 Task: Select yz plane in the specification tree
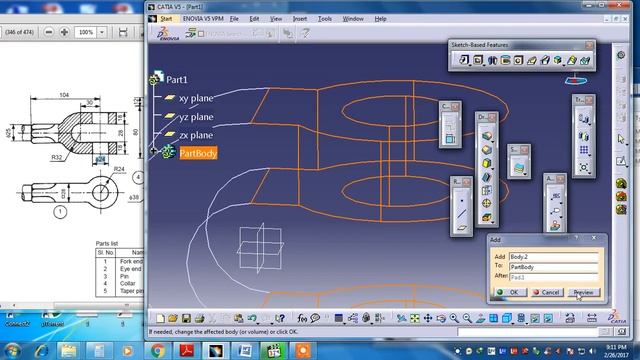196,117
